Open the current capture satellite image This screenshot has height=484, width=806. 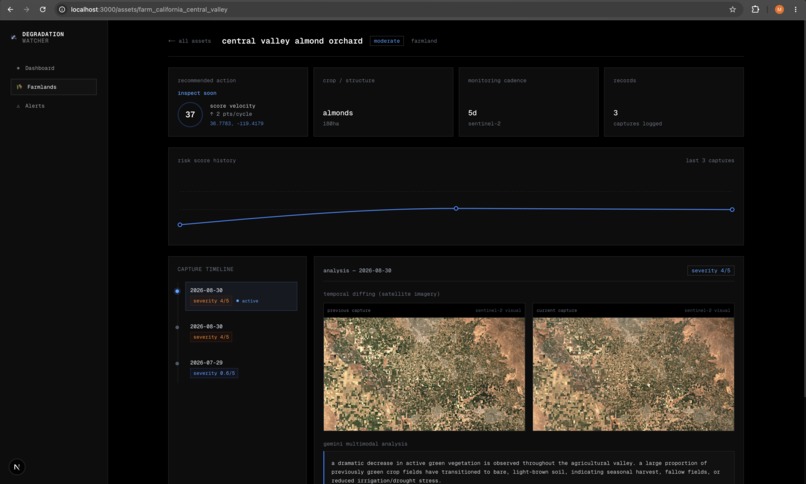pyautogui.click(x=633, y=374)
